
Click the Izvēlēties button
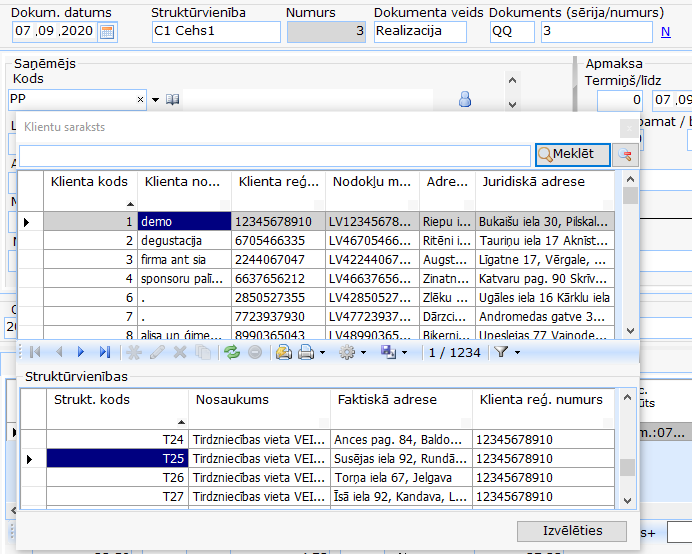point(572,531)
